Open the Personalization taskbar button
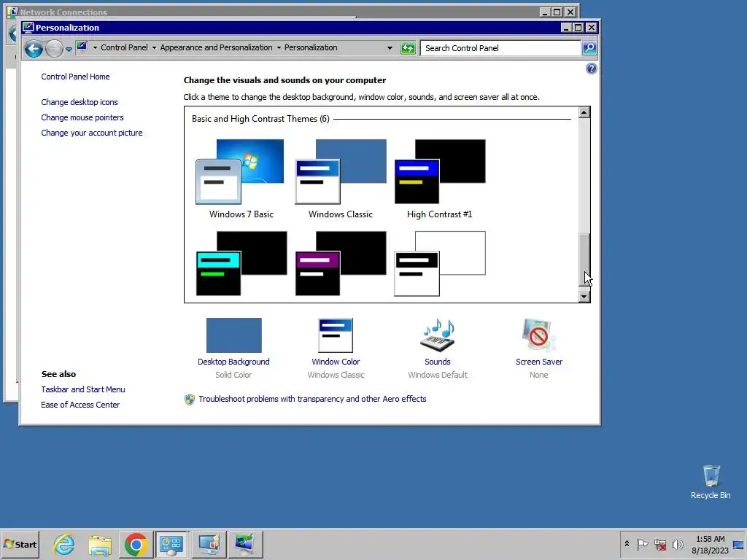The height and width of the screenshot is (560, 747). 245,544
